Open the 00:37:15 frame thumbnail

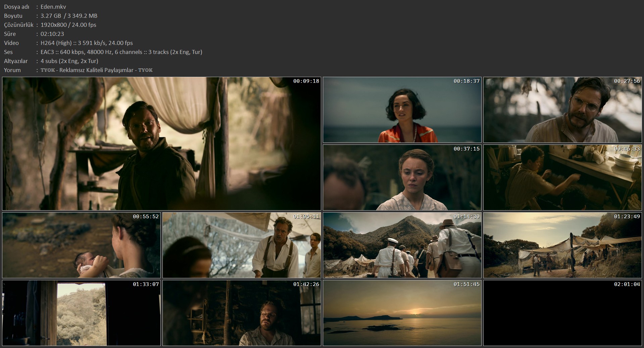tap(402, 178)
